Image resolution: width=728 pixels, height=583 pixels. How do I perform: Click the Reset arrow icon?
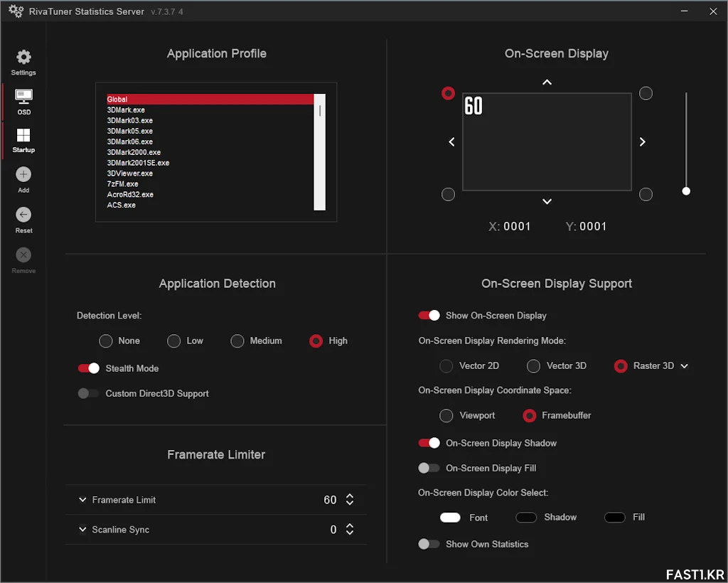[23, 215]
